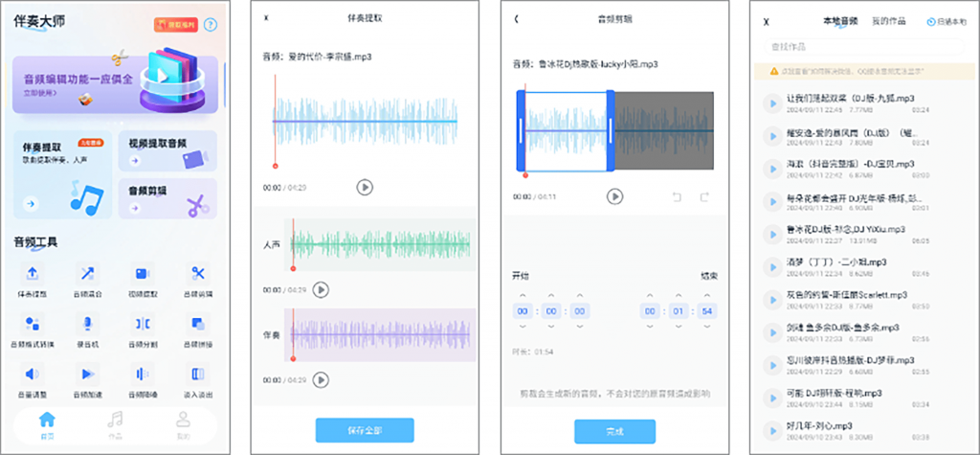Select 灰色的轨迹 Scarlett.mp3 file row
This screenshot has width=980, height=455.
click(x=865, y=300)
